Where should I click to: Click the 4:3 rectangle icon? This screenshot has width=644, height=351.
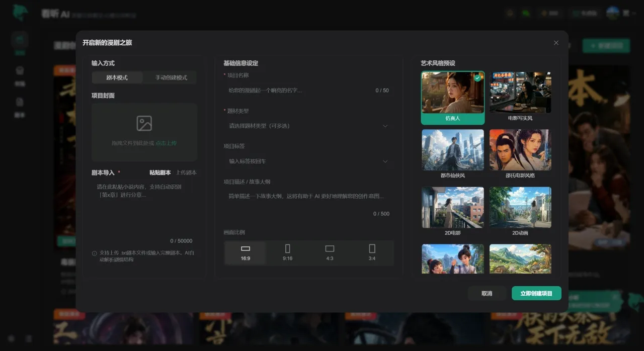(x=330, y=248)
